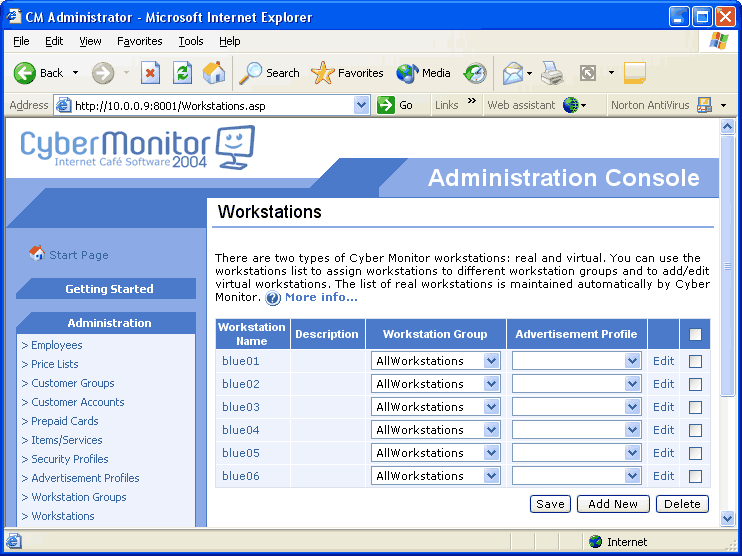
Task: Open the View menu
Action: (x=90, y=41)
